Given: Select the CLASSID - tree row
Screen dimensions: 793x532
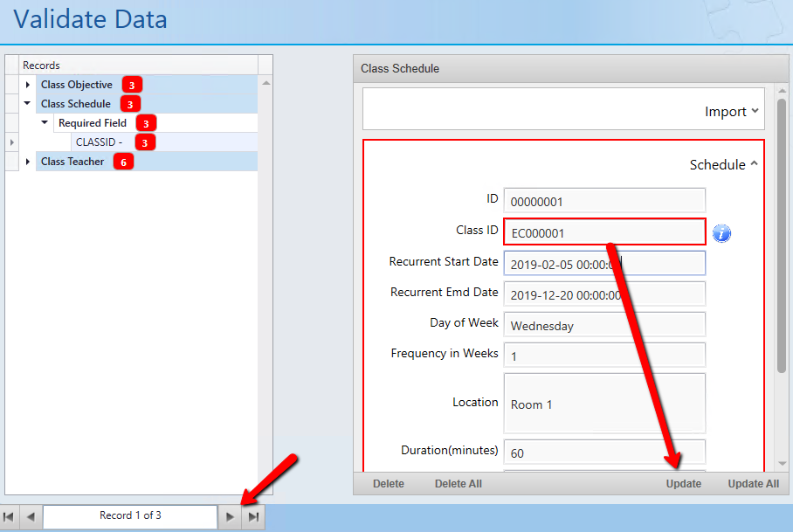Looking at the screenshot, I should [x=164, y=142].
